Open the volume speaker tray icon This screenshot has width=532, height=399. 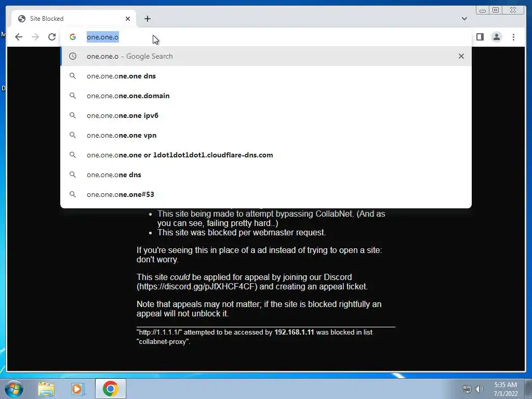pyautogui.click(x=479, y=389)
